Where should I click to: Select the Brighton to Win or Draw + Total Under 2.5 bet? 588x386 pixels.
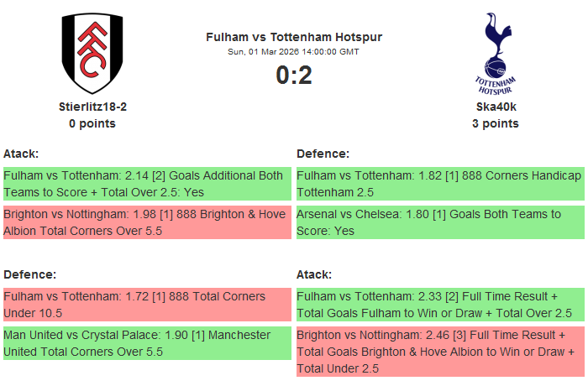pyautogui.click(x=439, y=351)
